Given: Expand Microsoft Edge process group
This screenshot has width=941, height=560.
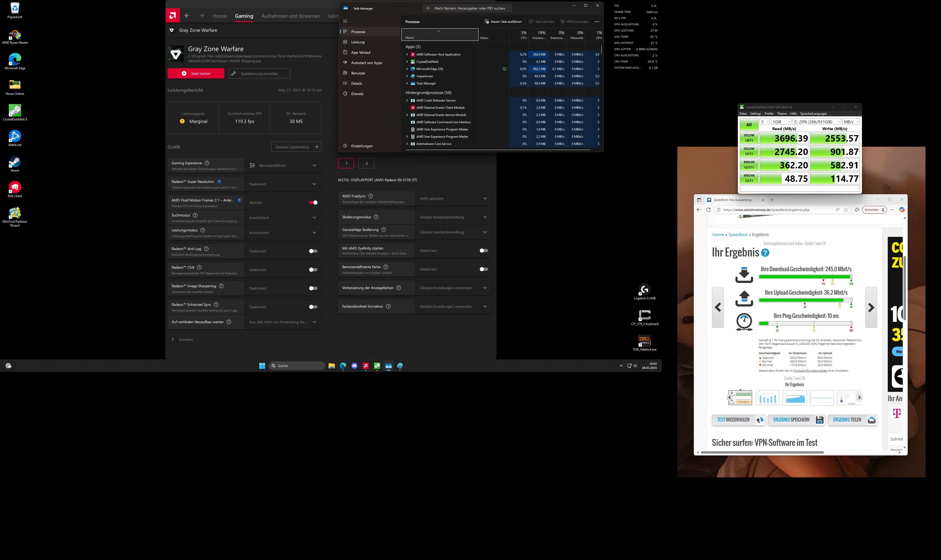Looking at the screenshot, I should pos(407,69).
